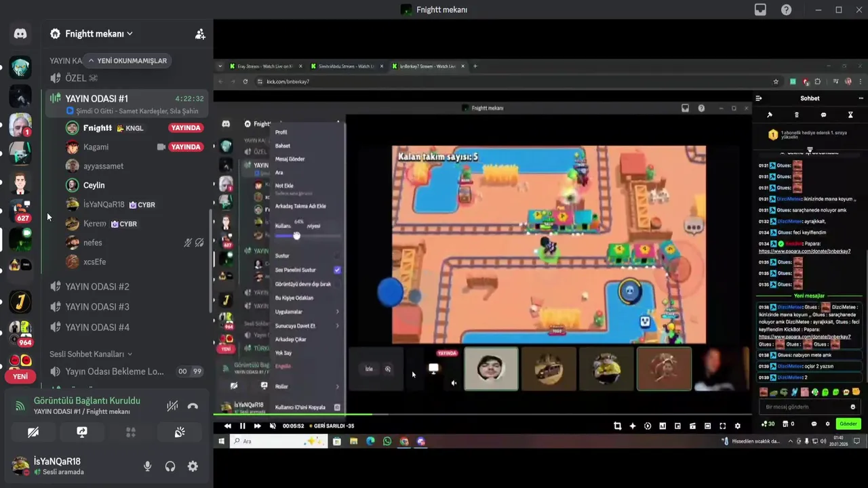Disconnect from the voice call
The height and width of the screenshot is (488, 868).
(193, 406)
